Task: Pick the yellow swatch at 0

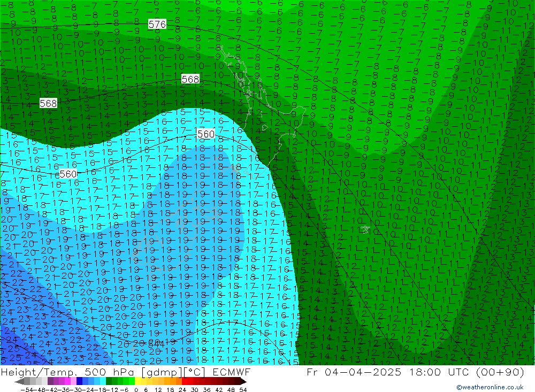Action: tap(138, 381)
